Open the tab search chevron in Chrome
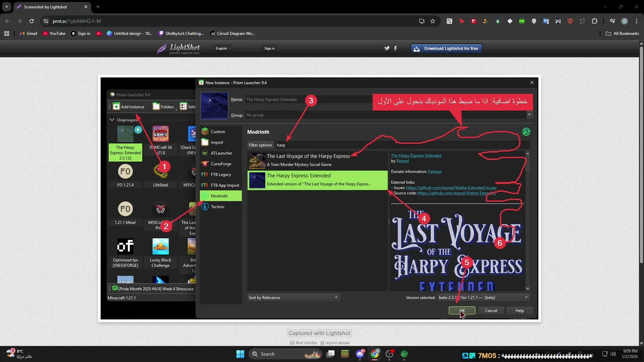 pos(7,7)
